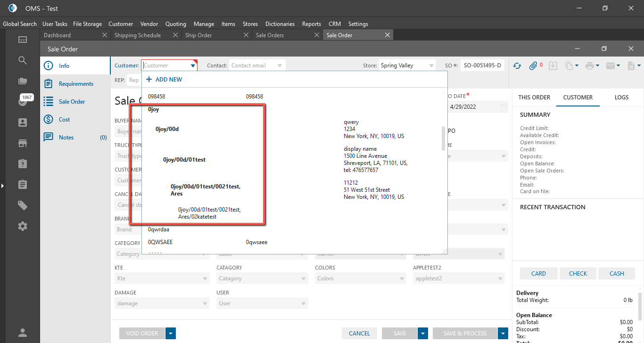Open attachments via the paperclip icon
This screenshot has width=644, height=343.
(x=533, y=66)
